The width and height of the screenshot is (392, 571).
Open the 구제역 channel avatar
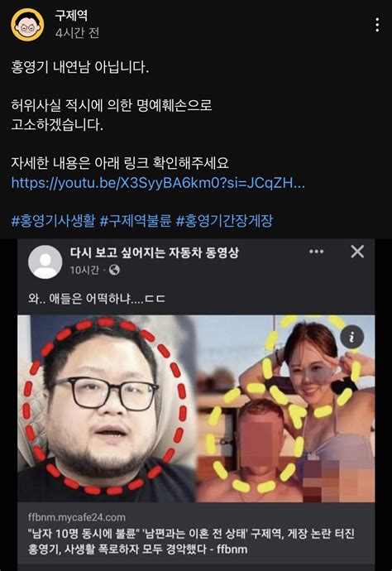pos(27,25)
